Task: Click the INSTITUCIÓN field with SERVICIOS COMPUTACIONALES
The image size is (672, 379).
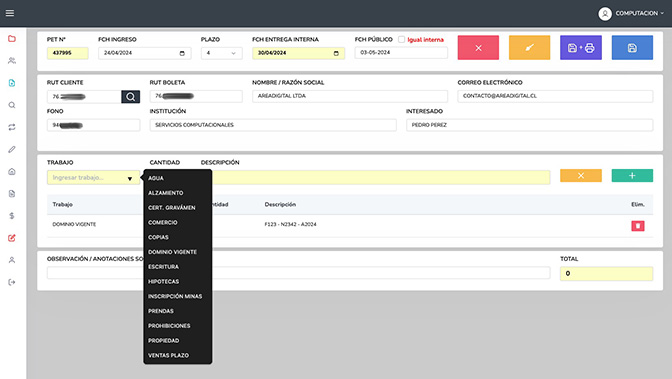Action: tap(273, 125)
